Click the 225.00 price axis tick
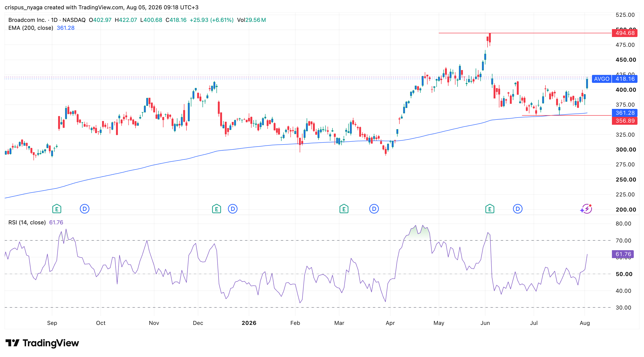 tap(625, 195)
